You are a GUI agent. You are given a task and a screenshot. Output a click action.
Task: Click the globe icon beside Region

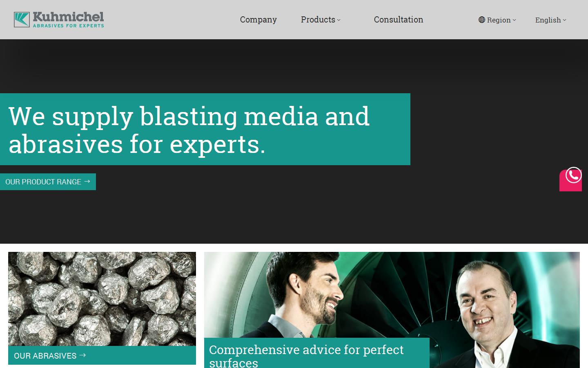[482, 20]
